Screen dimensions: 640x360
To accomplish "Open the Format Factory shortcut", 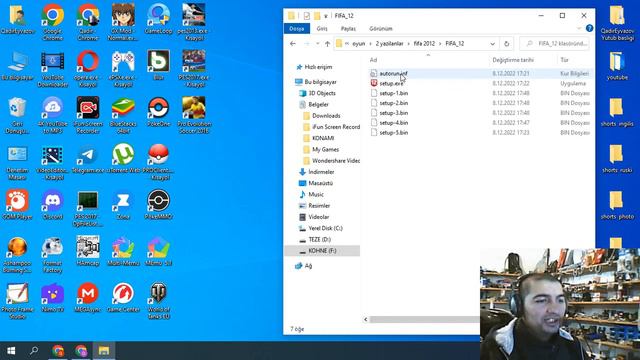I will 52,254.
